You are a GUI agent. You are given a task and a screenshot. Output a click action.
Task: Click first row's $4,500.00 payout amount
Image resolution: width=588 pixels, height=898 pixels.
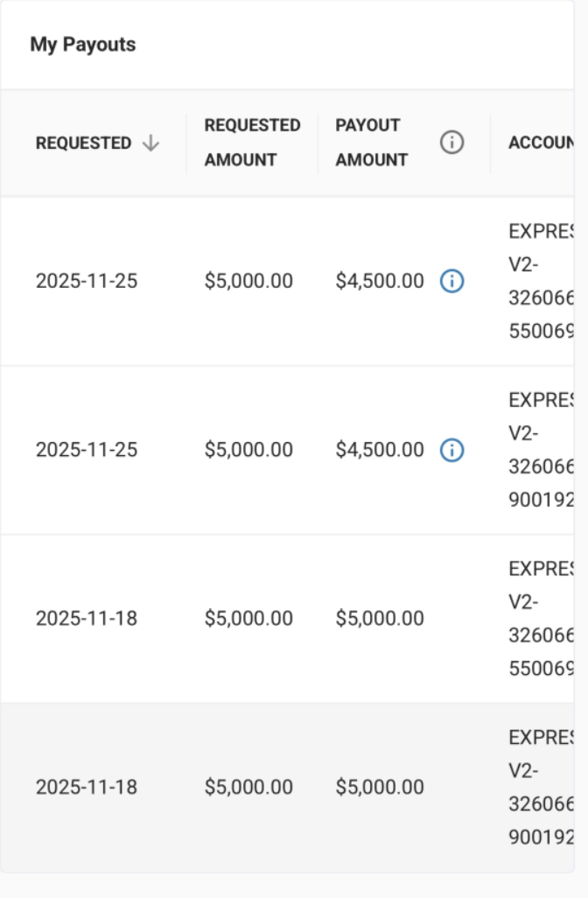[380, 281]
